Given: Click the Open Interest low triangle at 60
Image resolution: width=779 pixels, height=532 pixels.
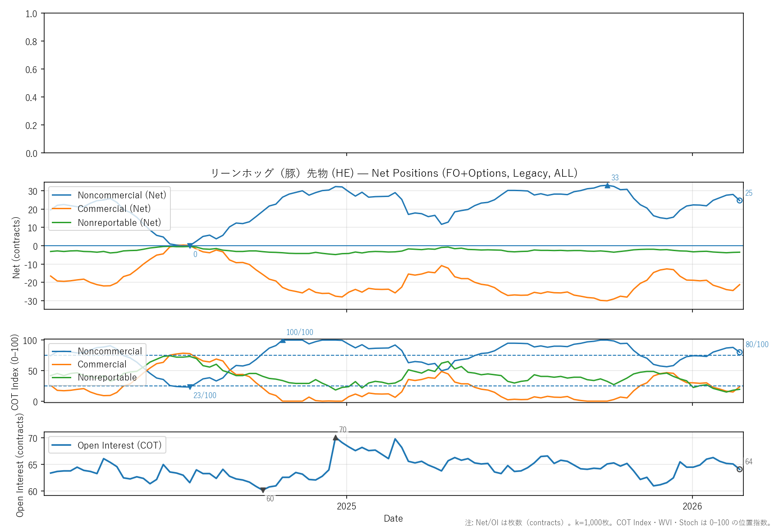Looking at the screenshot, I should pyautogui.click(x=263, y=491).
